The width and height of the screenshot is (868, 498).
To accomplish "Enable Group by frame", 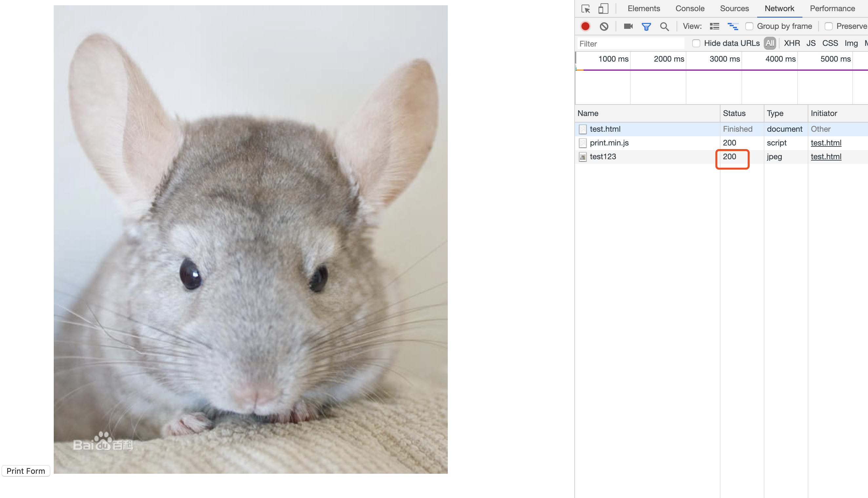I will pos(750,26).
